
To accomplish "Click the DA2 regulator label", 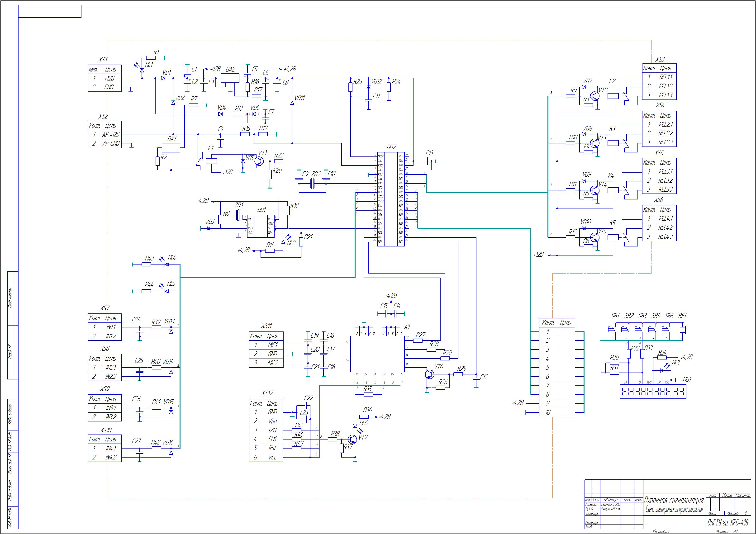I will pos(230,70).
